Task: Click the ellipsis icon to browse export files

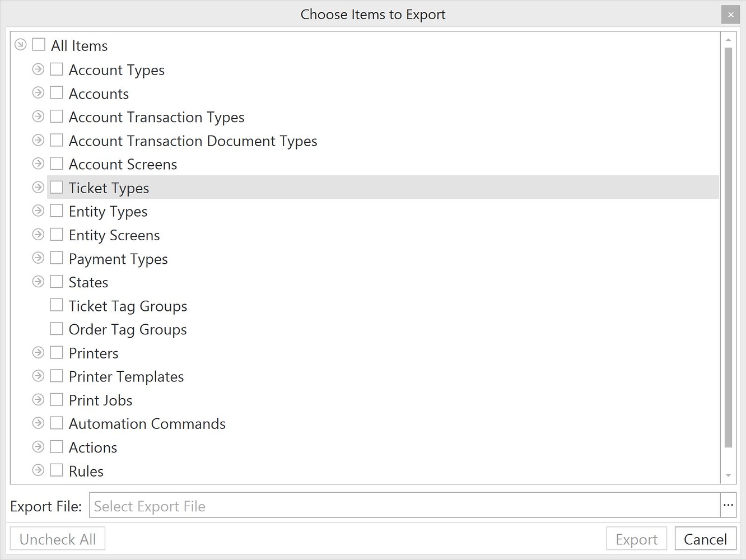Action: click(729, 505)
